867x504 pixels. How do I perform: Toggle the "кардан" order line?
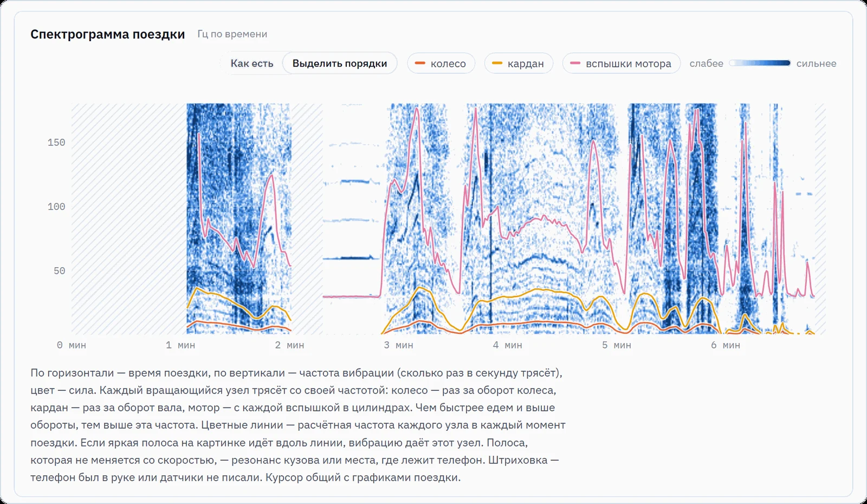pos(519,63)
